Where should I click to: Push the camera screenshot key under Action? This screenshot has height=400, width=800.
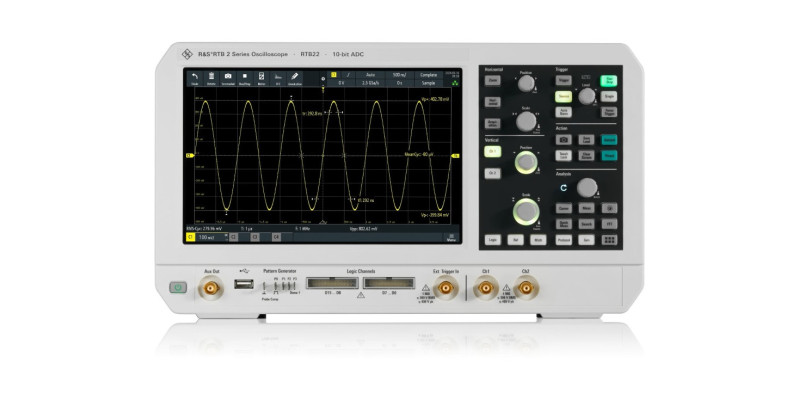(x=564, y=140)
